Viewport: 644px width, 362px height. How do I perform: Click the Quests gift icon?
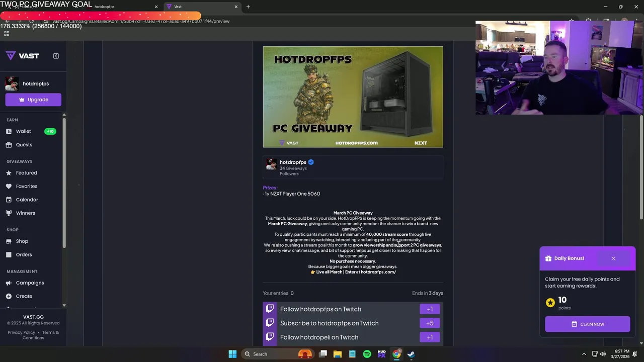(9, 145)
